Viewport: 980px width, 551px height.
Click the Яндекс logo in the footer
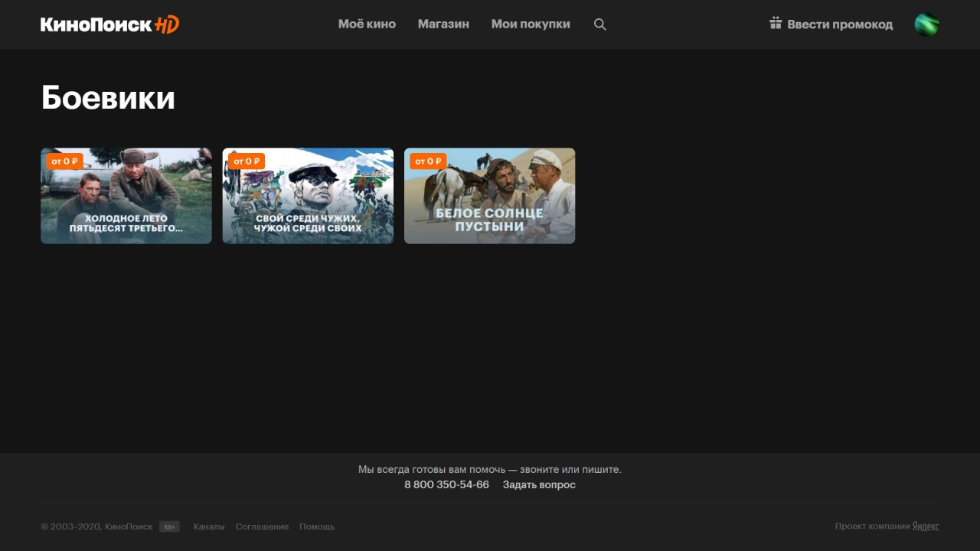coord(926,527)
